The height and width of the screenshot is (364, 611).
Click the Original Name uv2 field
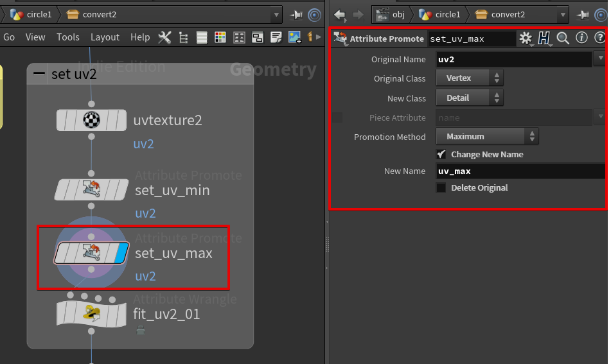click(513, 59)
